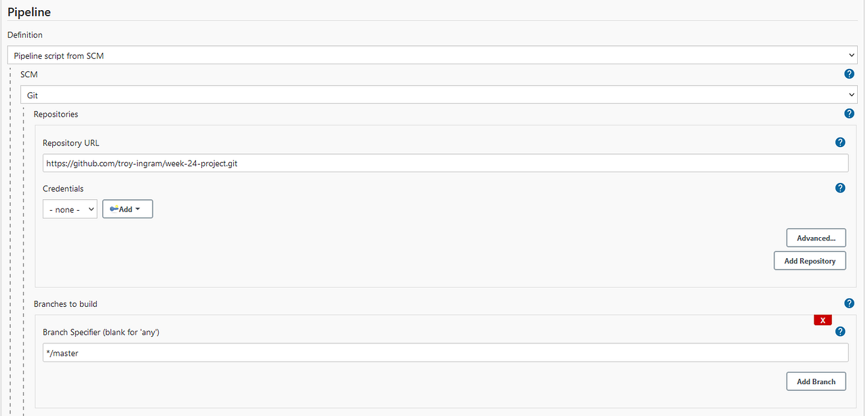Screen dimensions: 868x416
Task: Open help beside Branch Specifier
Action: point(840,331)
